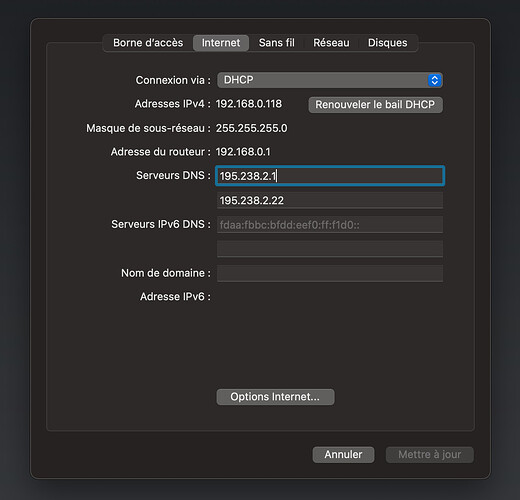
Task: Switch to the Borne d'accès tab
Action: (x=148, y=43)
